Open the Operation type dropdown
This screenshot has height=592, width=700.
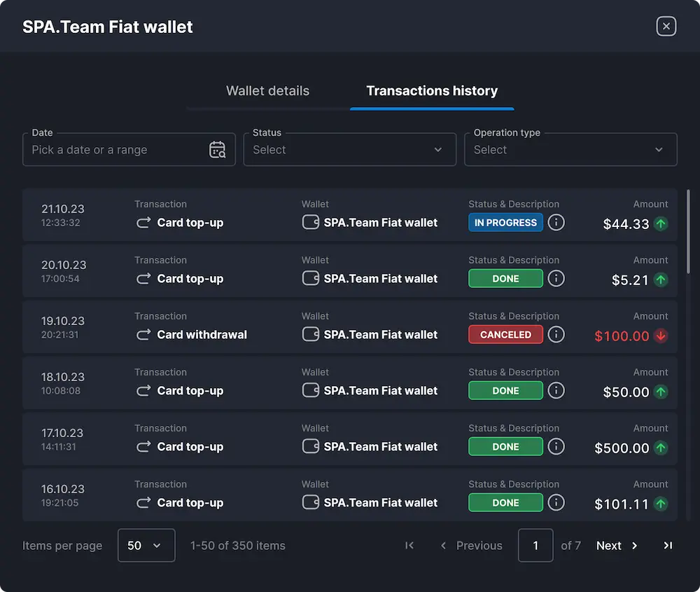[570, 149]
